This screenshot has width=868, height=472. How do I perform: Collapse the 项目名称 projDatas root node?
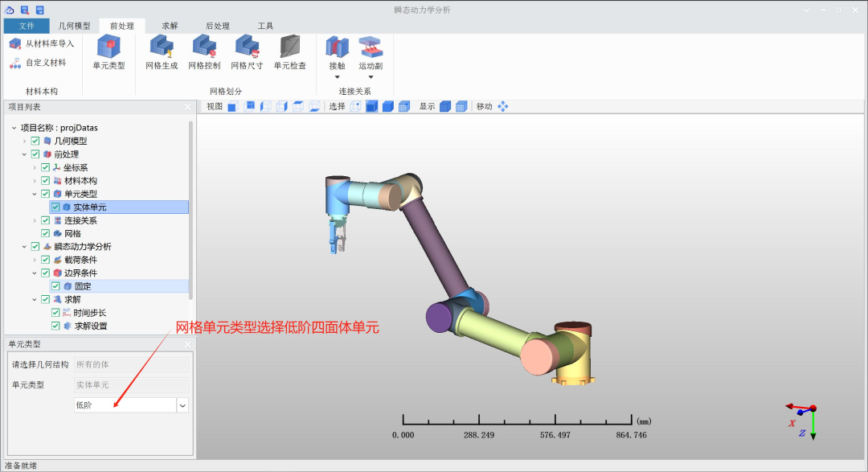point(14,128)
